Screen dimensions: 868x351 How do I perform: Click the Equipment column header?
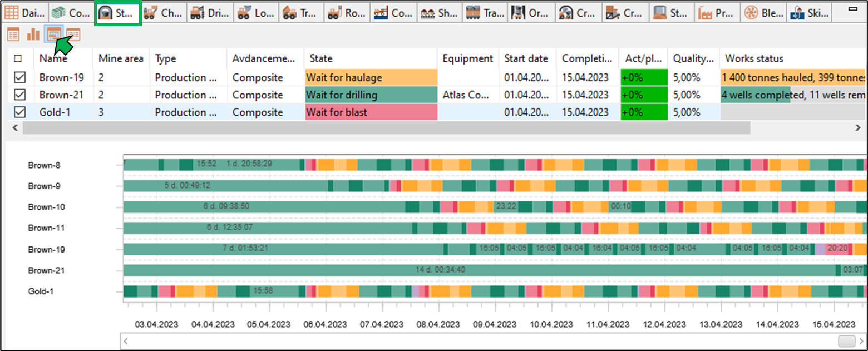click(468, 58)
